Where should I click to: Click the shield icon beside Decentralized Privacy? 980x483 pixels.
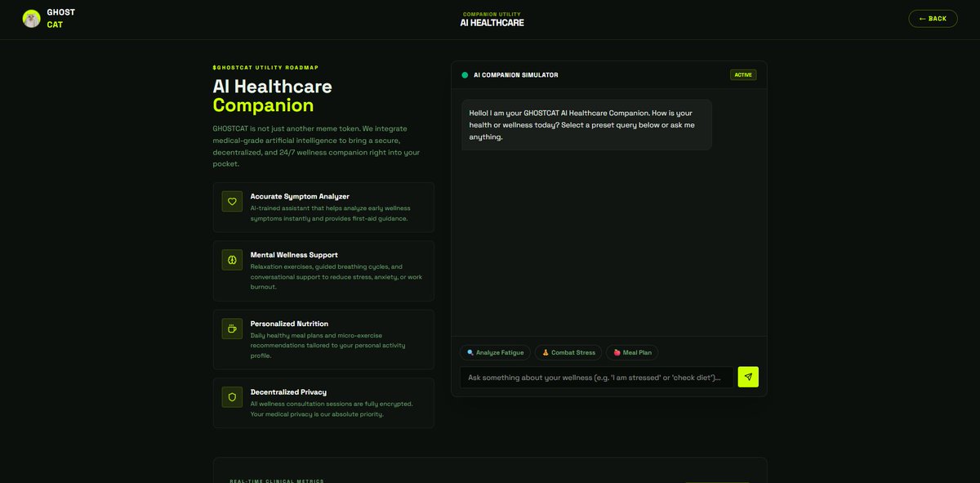point(232,397)
